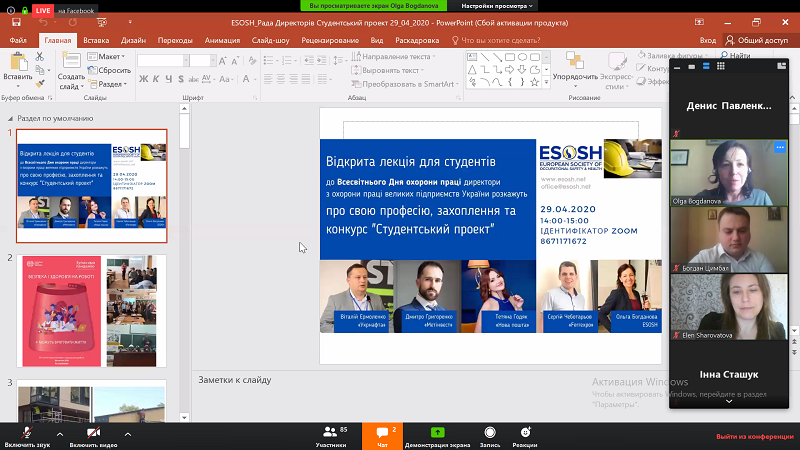Select slide 2 thumbnail with red poster

pos(92,311)
